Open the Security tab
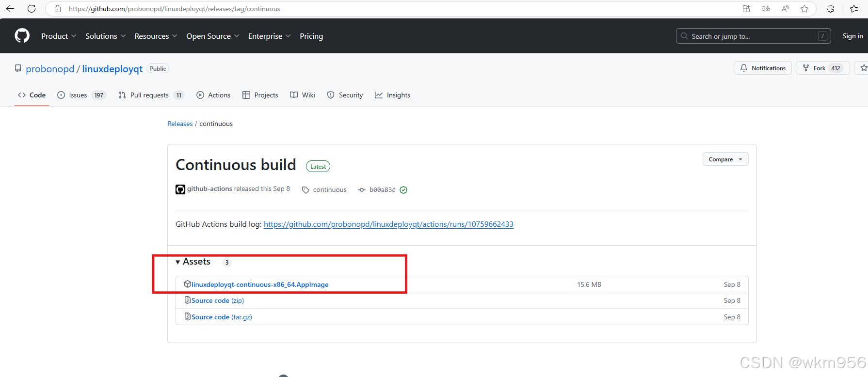868x377 pixels. (x=345, y=95)
